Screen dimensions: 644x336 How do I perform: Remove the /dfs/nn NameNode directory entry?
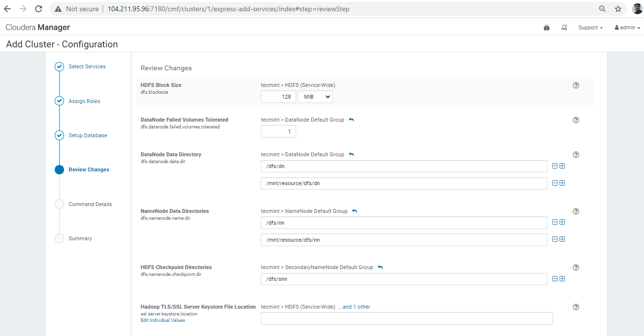pos(555,222)
